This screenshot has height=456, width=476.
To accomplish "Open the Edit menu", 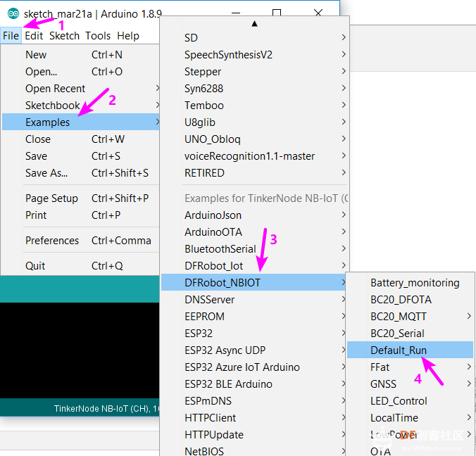I will (34, 36).
